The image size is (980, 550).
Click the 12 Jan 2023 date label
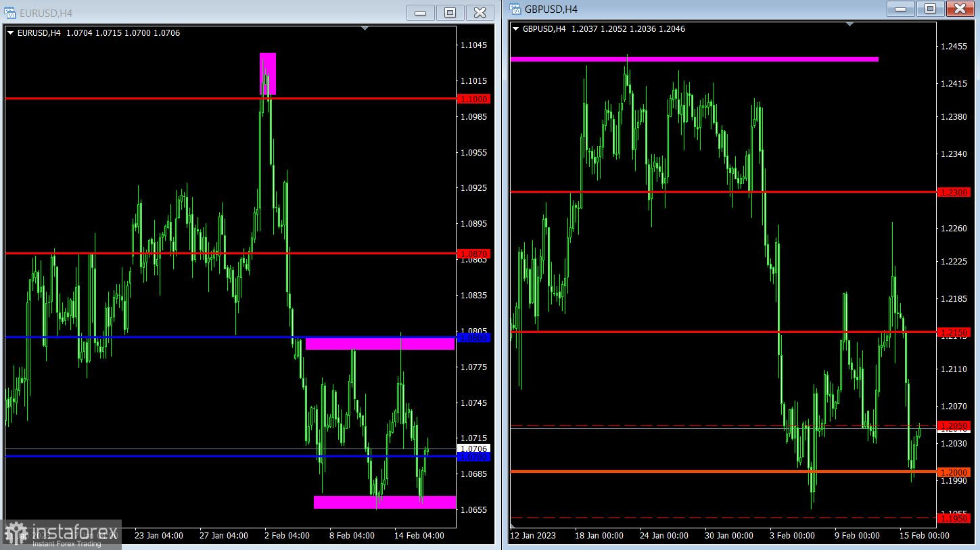click(533, 535)
